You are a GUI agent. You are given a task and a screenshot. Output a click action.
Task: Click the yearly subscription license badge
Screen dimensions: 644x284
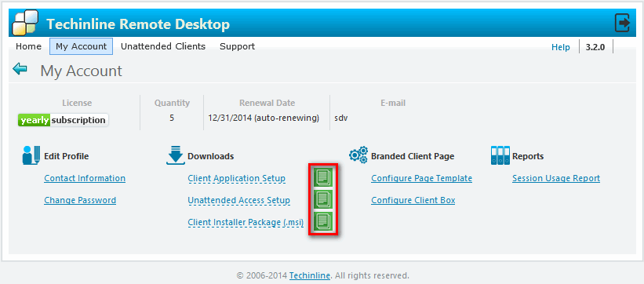[64, 120]
